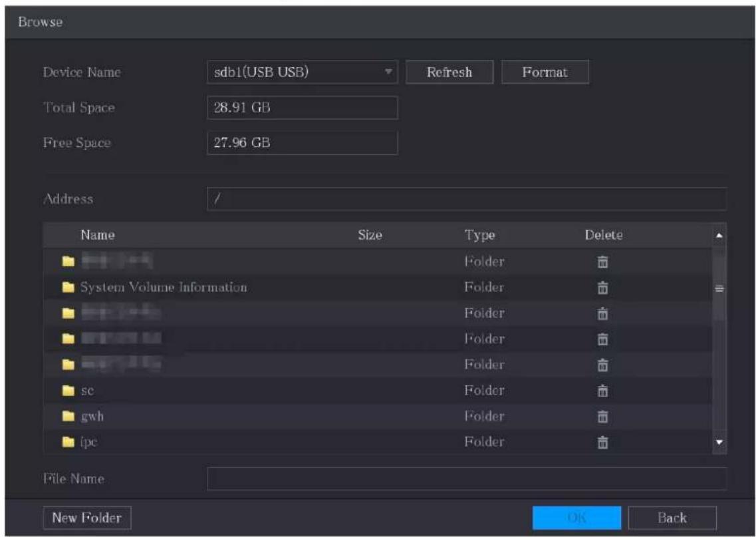Click the file list scrollbar thumb

(x=719, y=289)
